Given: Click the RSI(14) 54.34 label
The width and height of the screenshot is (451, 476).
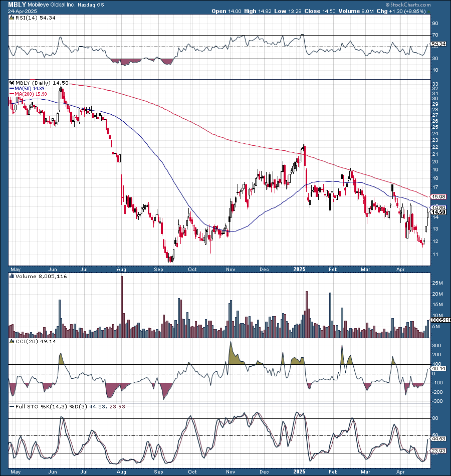Looking at the screenshot, I should (35, 17).
